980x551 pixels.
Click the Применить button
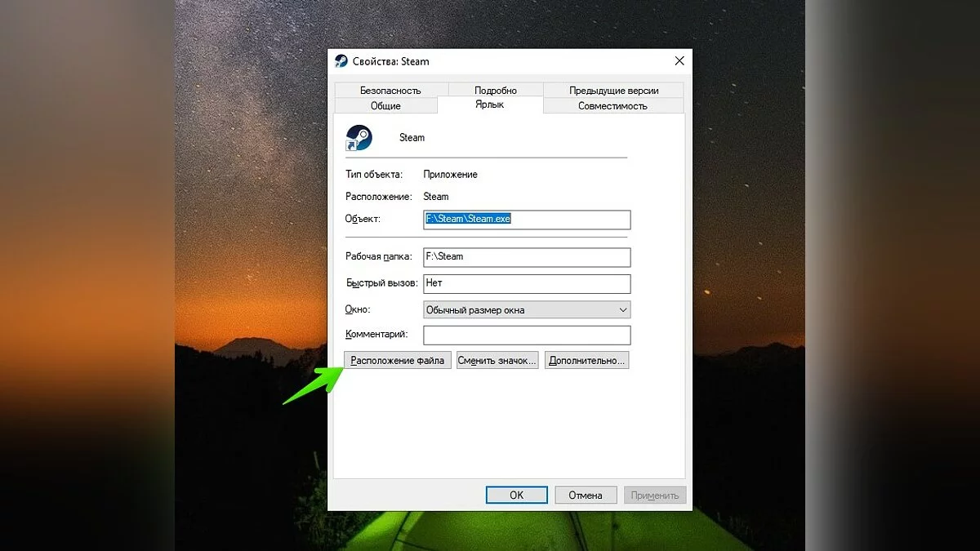654,495
